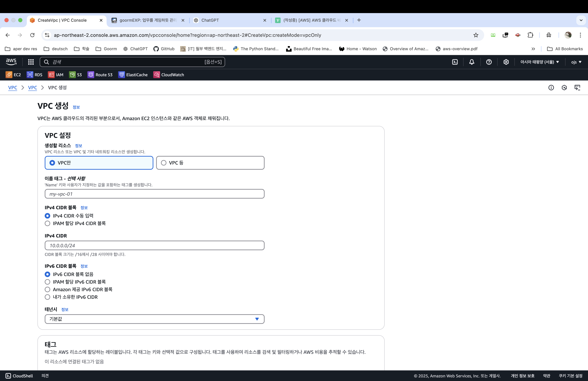Open the info panel icon beside breadcrumbs
Screen dimensions: 588x381
(551, 88)
